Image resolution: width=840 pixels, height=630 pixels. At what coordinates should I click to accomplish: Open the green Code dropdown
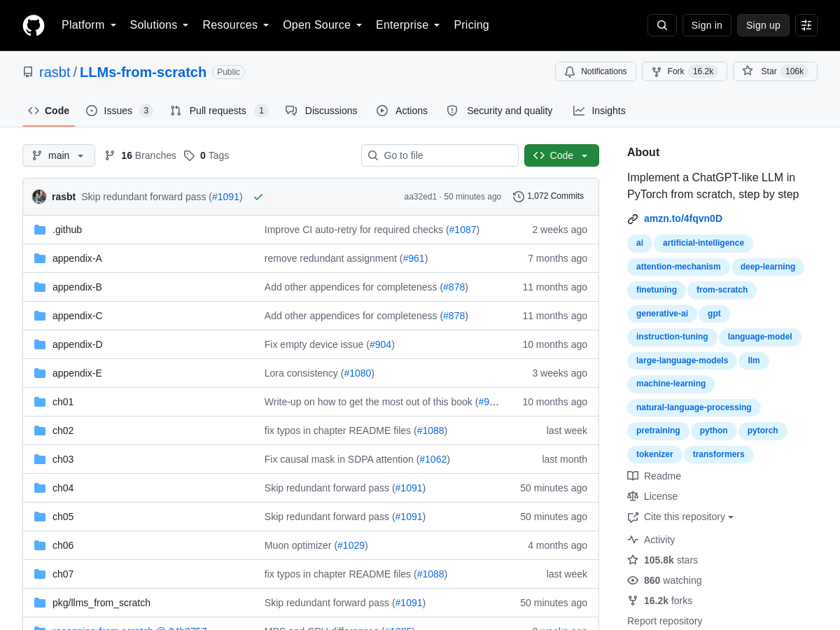[561, 155]
